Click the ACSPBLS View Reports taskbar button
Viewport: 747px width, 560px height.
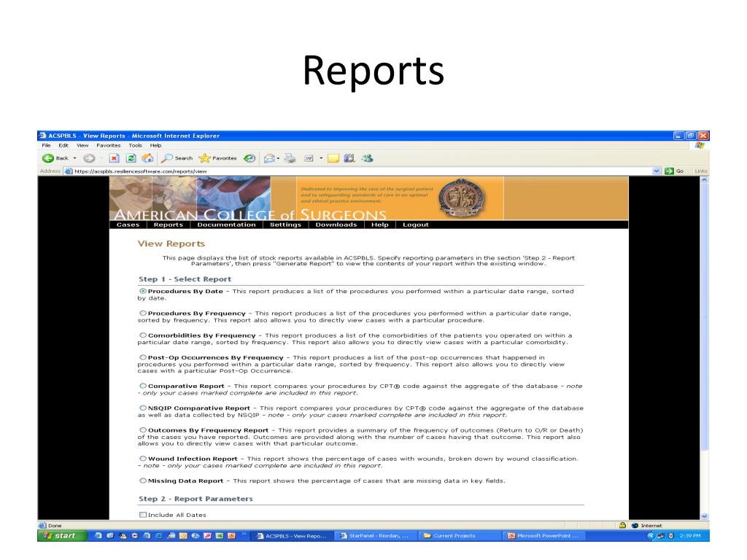point(292,536)
